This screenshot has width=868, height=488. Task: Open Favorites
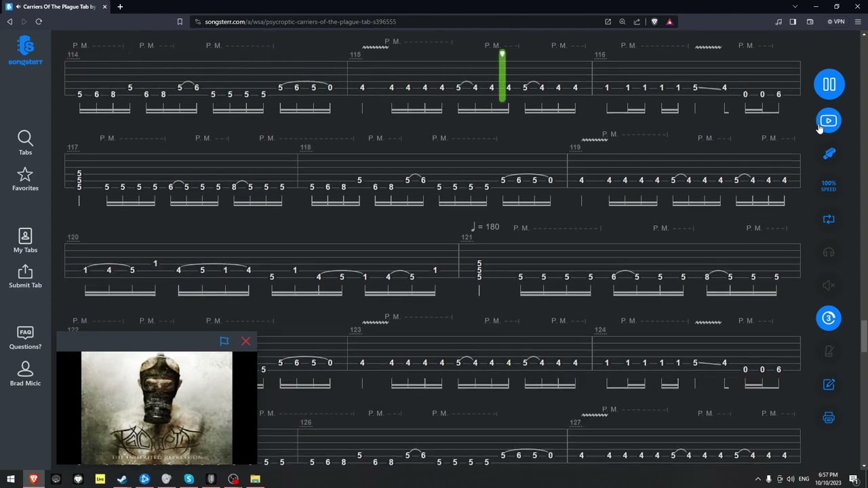point(25,179)
